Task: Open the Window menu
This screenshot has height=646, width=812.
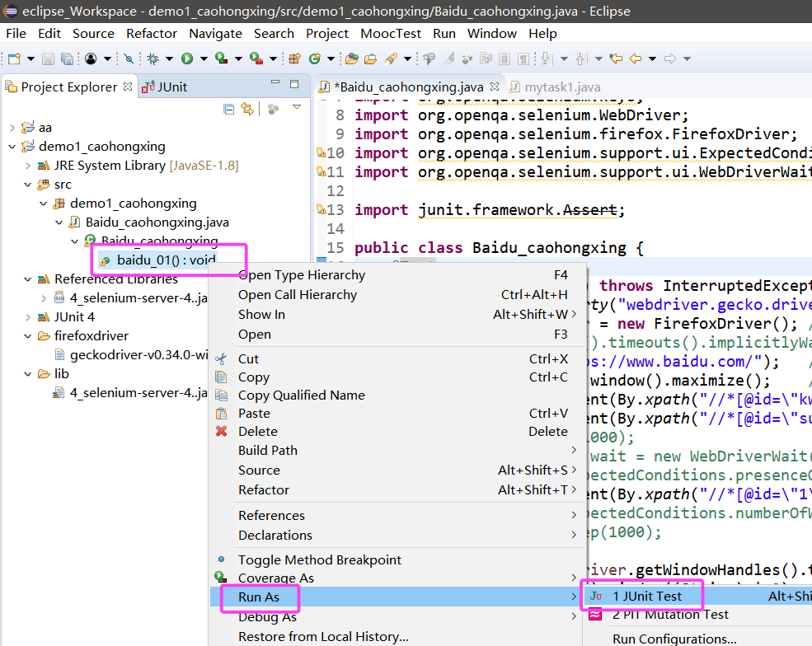Action: (x=492, y=34)
